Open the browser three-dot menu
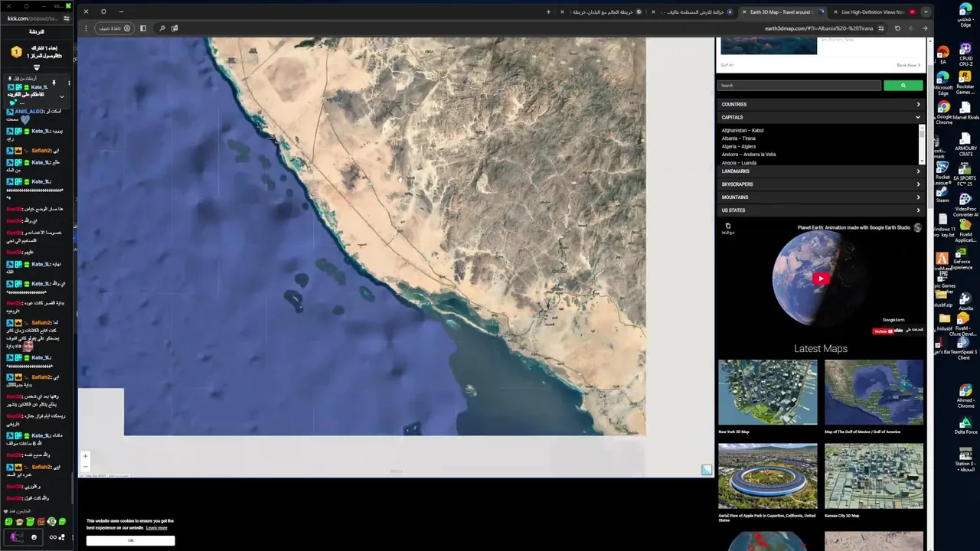Screen dimensions: 980x551 tap(86, 28)
